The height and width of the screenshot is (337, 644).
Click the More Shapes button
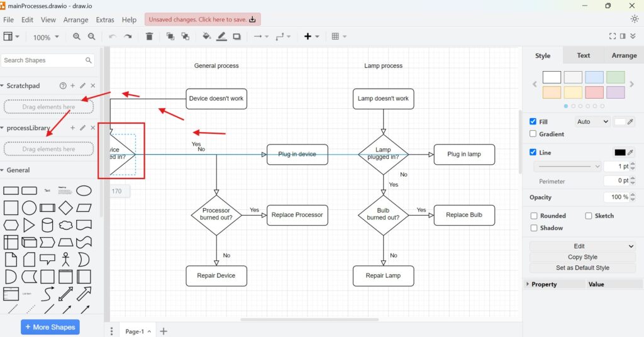click(x=50, y=327)
